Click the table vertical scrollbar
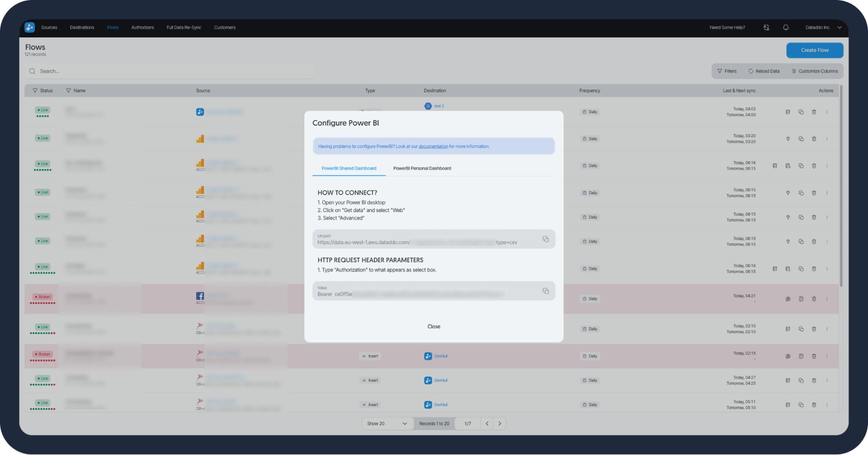Screen dimensions: 868x455 pyautogui.click(x=841, y=187)
